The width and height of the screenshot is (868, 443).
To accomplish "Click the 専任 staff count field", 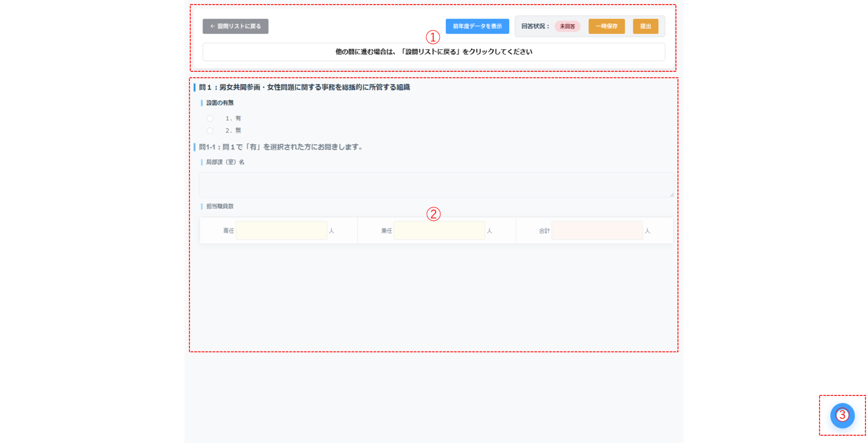I will click(282, 231).
